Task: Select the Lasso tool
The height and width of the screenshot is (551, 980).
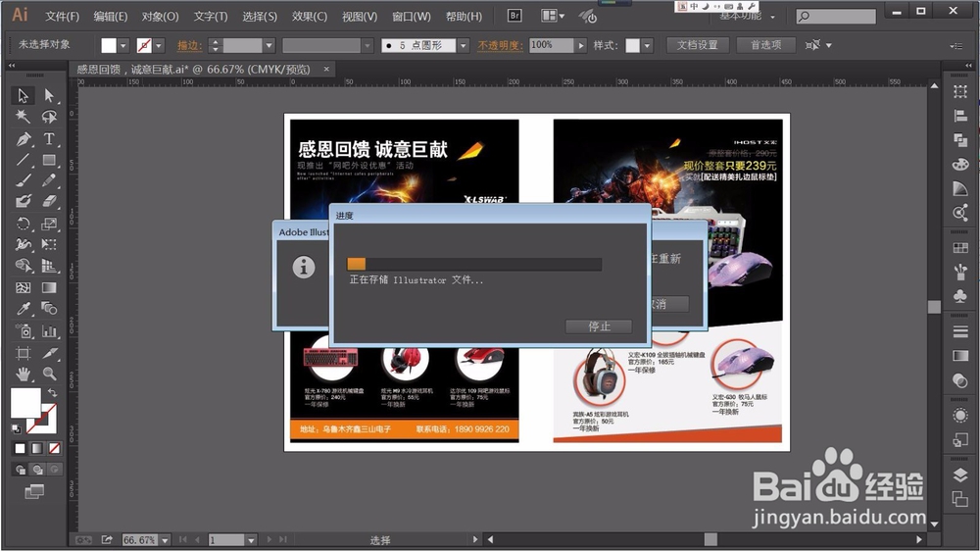Action: pyautogui.click(x=49, y=117)
